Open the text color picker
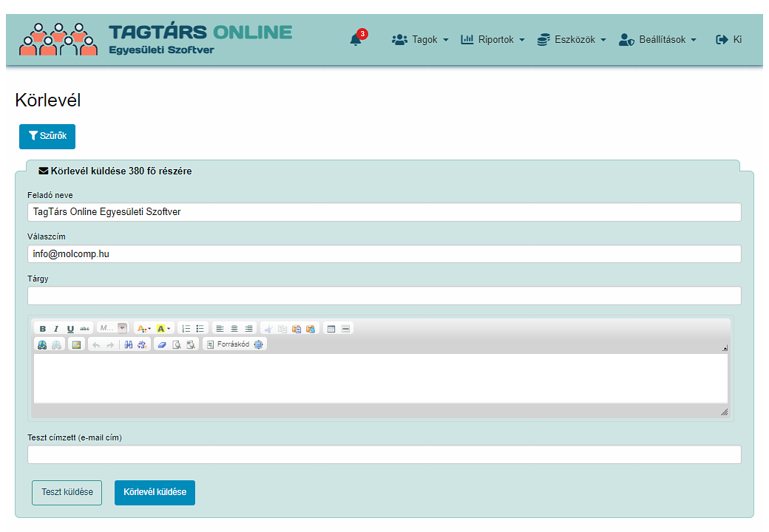Screen dimensions: 769x532 (143, 329)
